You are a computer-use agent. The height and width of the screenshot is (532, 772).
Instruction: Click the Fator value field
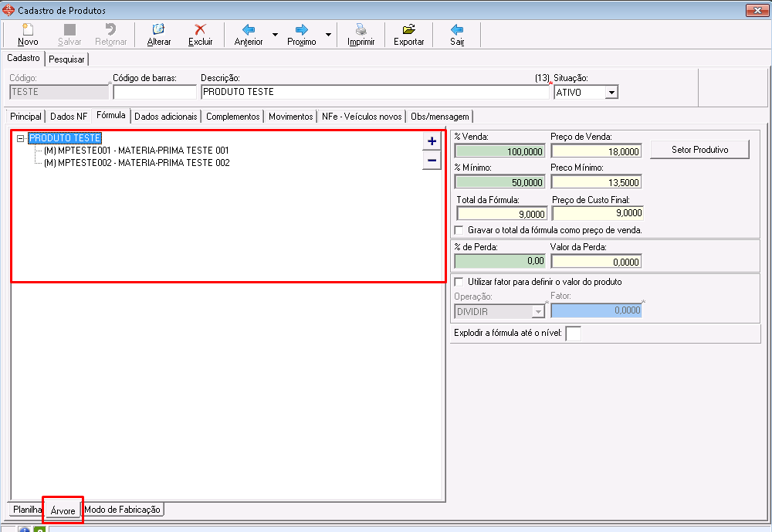pyautogui.click(x=596, y=310)
